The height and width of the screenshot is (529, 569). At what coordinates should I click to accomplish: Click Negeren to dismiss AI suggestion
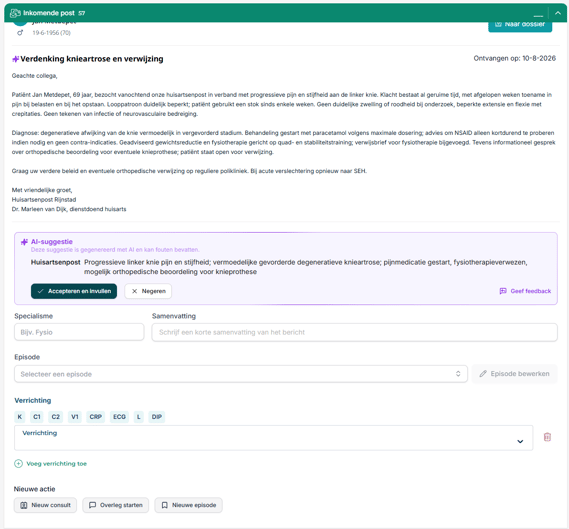pyautogui.click(x=148, y=291)
